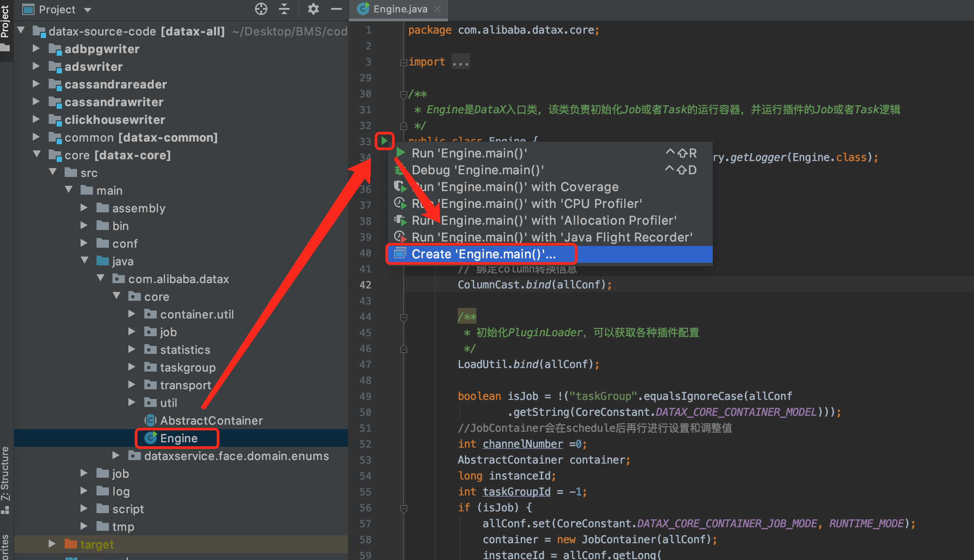This screenshot has width=974, height=560.
Task: Click the Create configuration window icon
Action: coord(400,253)
